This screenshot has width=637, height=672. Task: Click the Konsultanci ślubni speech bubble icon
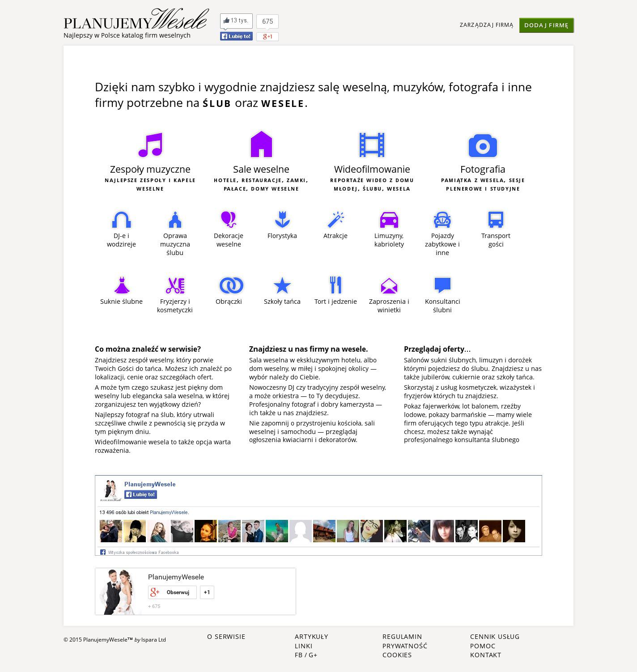[x=442, y=285]
